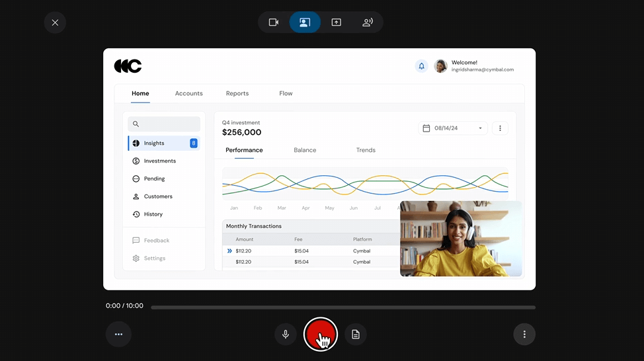Open Pending in the sidebar
This screenshot has height=361, width=644.
[x=155, y=179]
